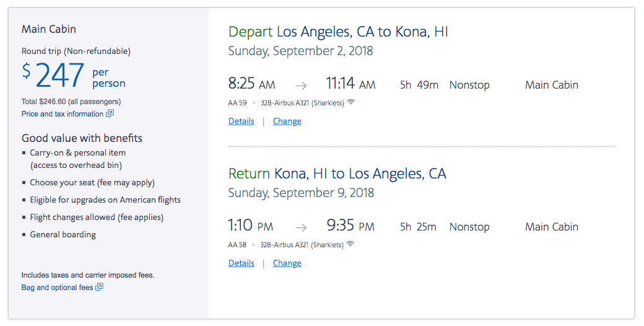The image size is (644, 326).
Task: Change the return flight to Los Angeles
Action: pyautogui.click(x=287, y=263)
